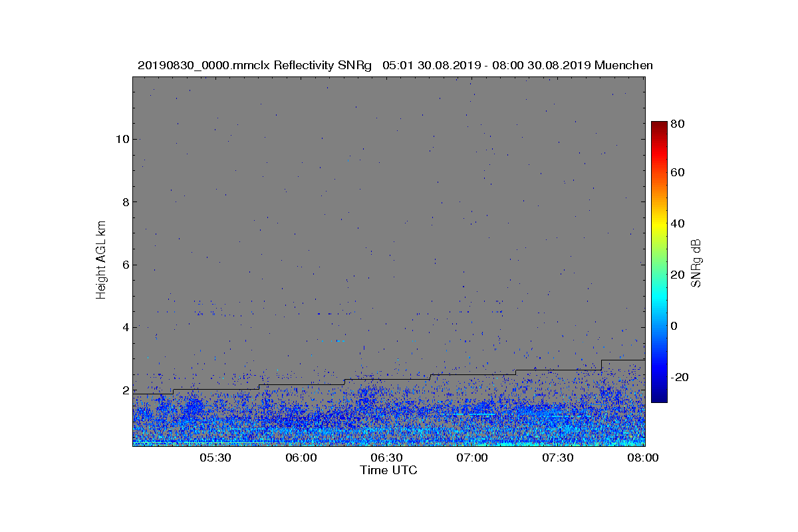
Task: Click the 'SNRg dB' colorbar label
Action: coord(696,262)
